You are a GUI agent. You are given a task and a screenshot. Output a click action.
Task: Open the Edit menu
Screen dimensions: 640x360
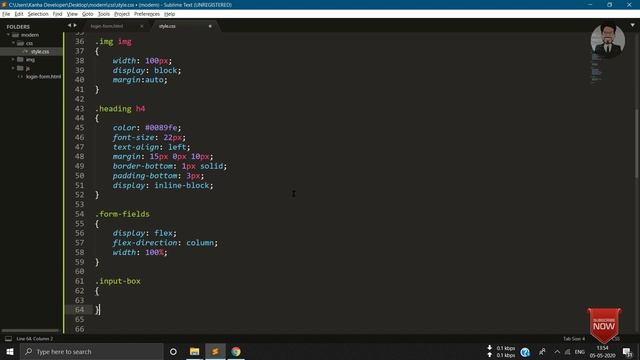pos(19,14)
